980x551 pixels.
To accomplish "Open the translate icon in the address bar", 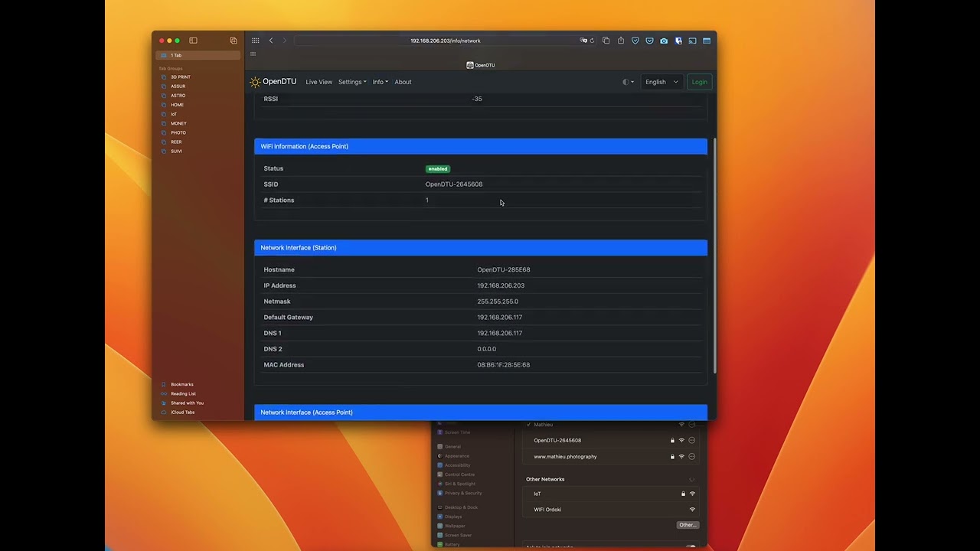I will [x=583, y=41].
